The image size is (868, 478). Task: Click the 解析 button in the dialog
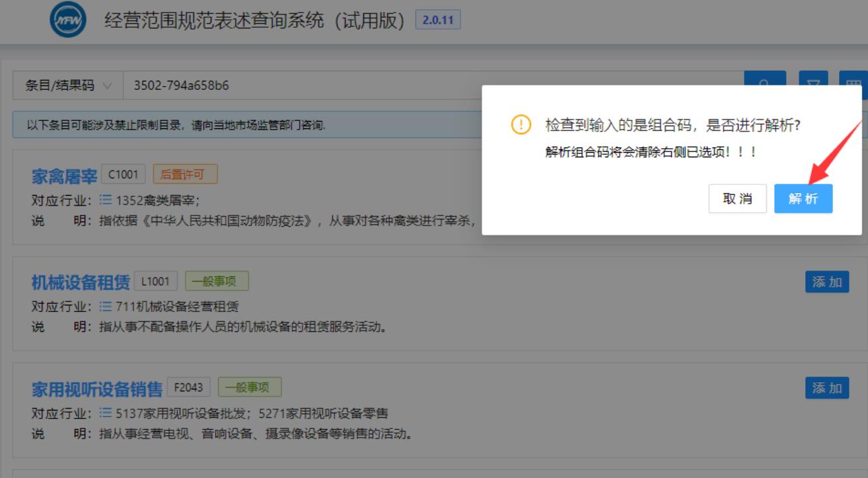coord(803,198)
